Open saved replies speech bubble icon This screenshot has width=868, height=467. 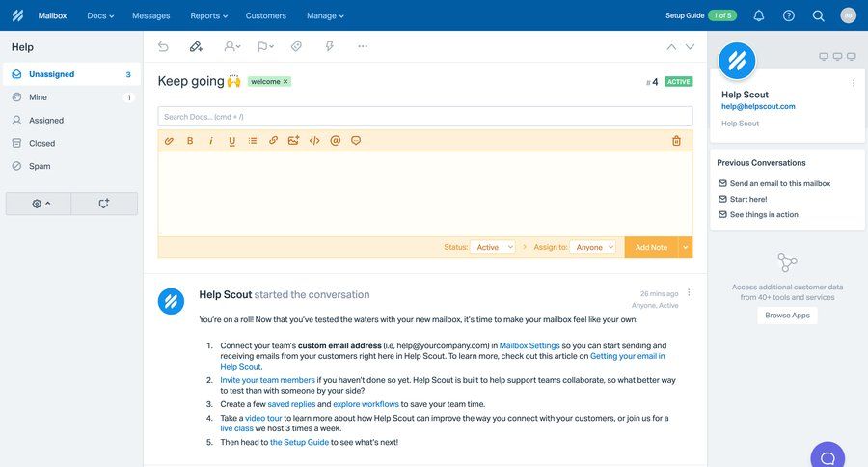click(x=356, y=141)
